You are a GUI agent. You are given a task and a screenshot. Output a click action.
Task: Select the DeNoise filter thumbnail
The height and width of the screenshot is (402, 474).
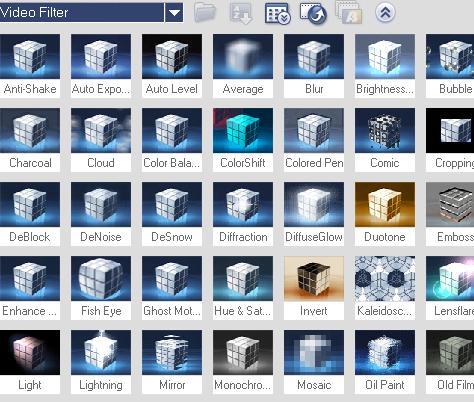[x=101, y=204]
